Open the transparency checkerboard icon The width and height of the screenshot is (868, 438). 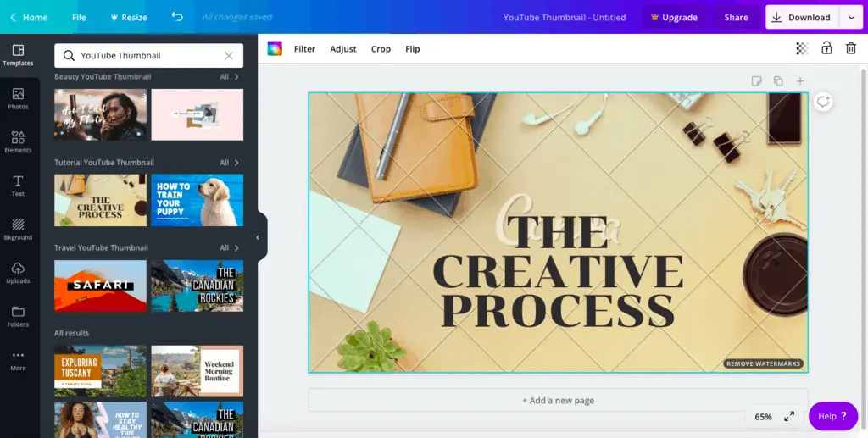point(802,49)
